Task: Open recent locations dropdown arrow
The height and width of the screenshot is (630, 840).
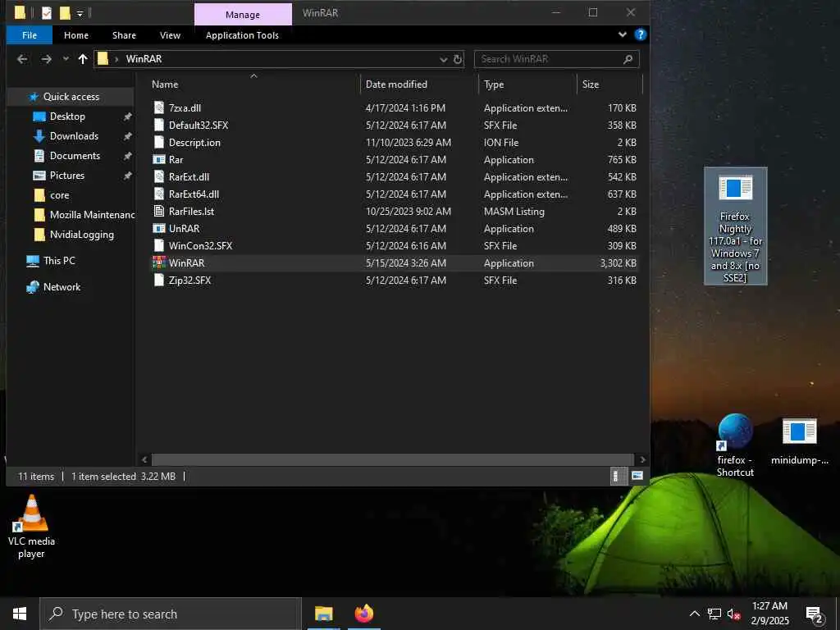Action: tap(66, 59)
